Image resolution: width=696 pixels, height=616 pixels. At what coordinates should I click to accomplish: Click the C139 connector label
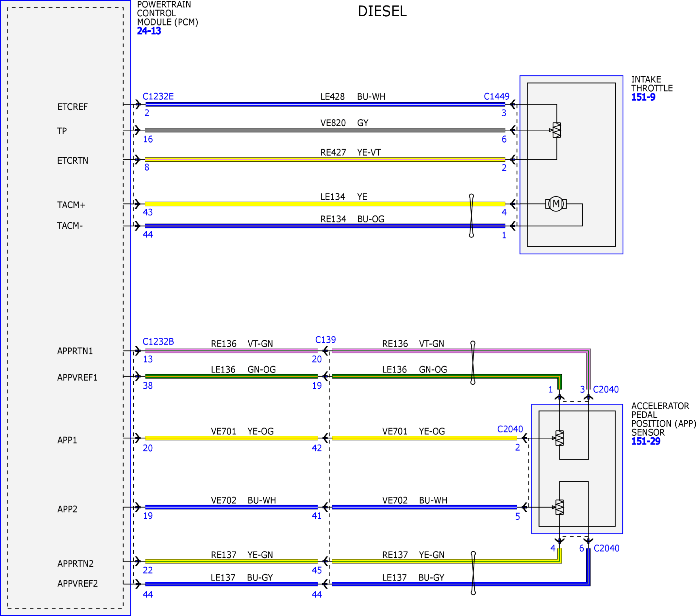tap(325, 340)
